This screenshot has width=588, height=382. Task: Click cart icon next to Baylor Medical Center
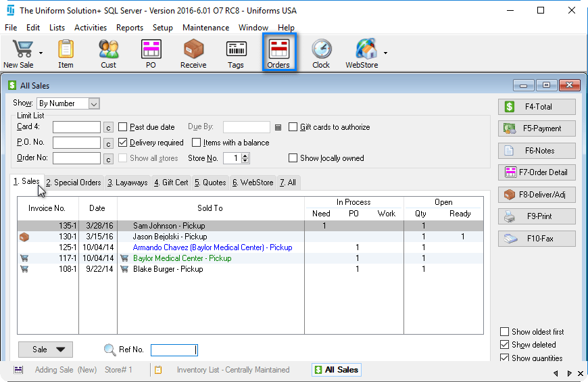(124, 258)
